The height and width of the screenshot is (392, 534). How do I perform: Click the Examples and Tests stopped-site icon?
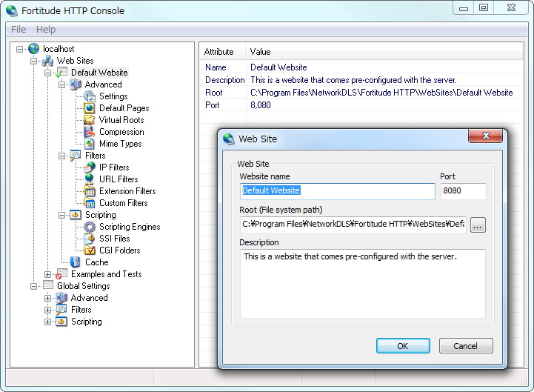[61, 274]
